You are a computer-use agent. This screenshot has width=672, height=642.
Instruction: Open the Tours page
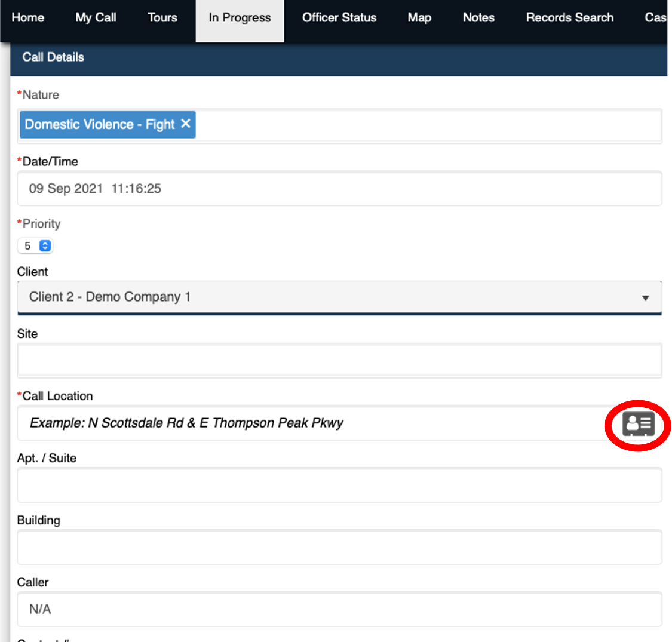[161, 17]
